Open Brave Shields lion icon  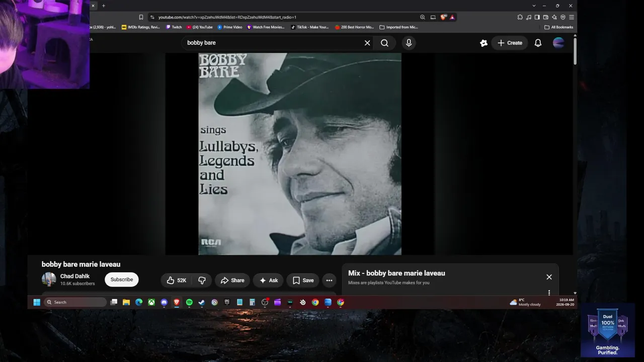click(443, 17)
